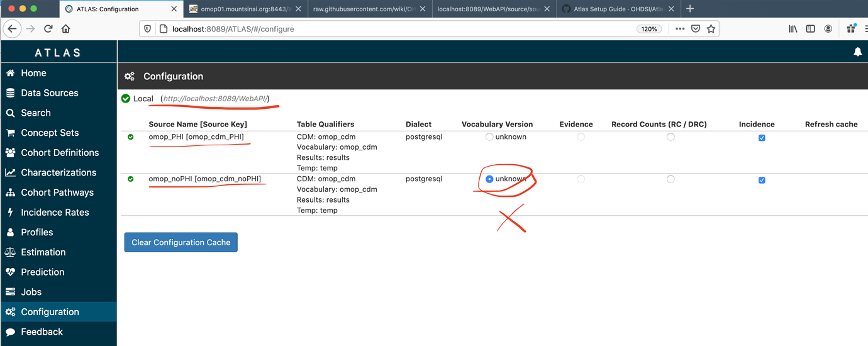This screenshot has width=868, height=346.
Task: Select Evidence radio for omop_noPHI
Action: click(581, 179)
